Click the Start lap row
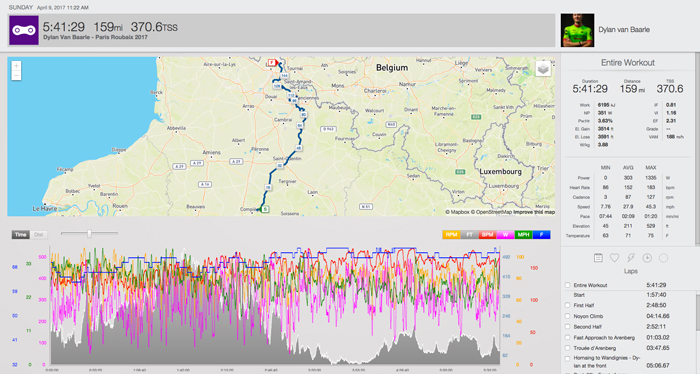This screenshot has height=374, width=700. point(628,295)
